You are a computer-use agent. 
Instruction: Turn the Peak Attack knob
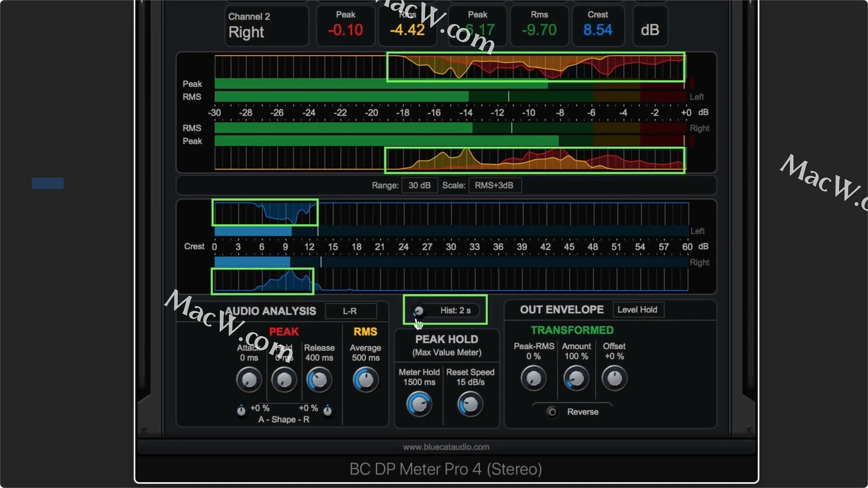pyautogui.click(x=249, y=380)
